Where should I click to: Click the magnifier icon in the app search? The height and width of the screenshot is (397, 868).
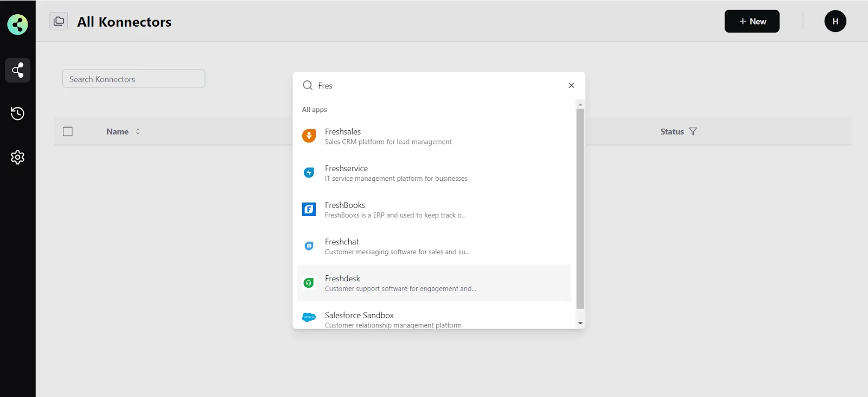(308, 85)
